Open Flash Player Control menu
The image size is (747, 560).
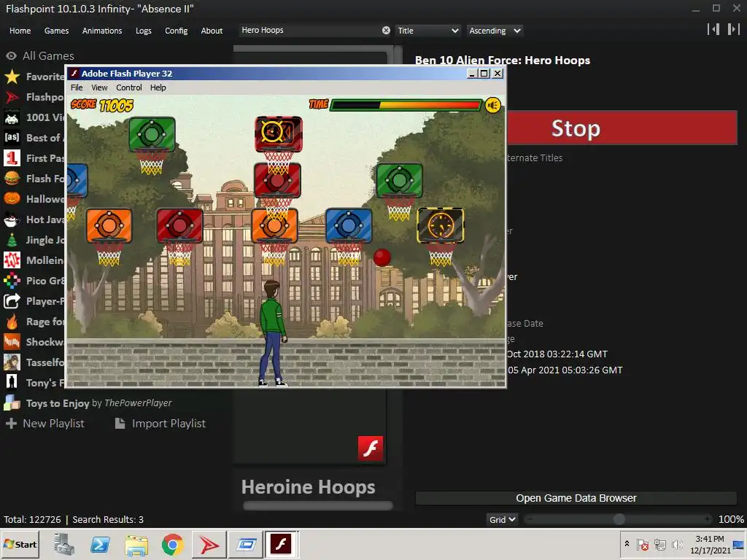(129, 87)
